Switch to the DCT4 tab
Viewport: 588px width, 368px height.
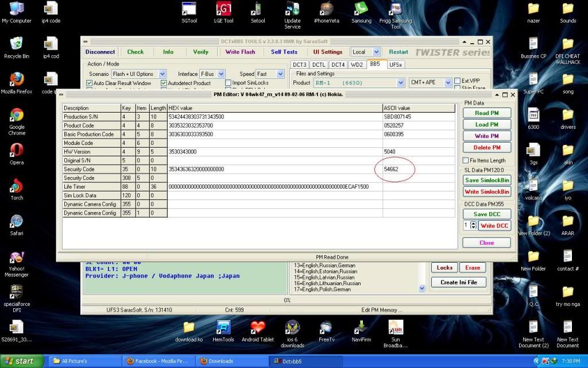338,64
